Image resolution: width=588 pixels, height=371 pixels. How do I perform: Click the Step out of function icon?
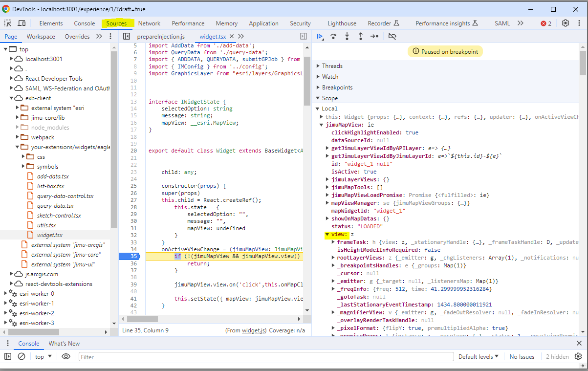[x=361, y=36]
